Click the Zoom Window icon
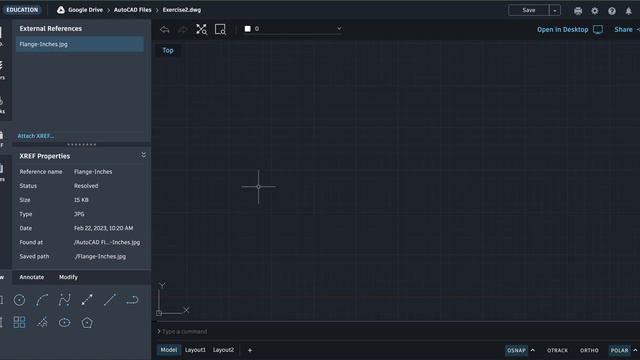Image resolution: width=640 pixels, height=360 pixels. coord(220,29)
